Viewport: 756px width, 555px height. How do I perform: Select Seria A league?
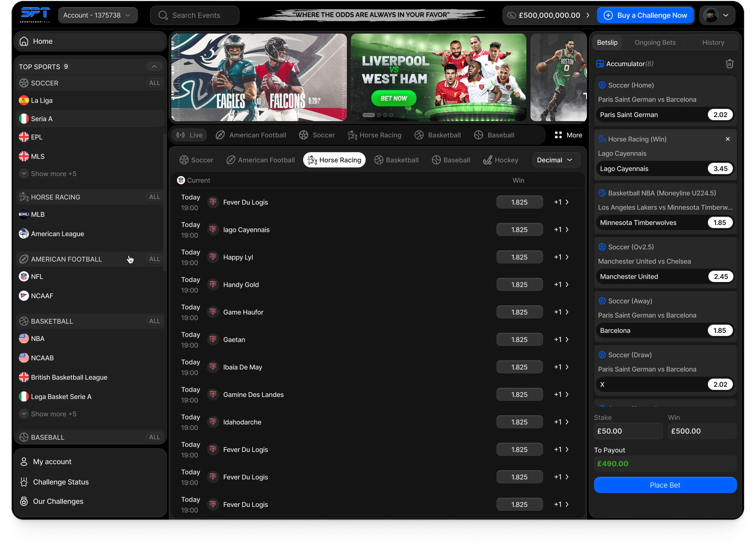pos(90,118)
